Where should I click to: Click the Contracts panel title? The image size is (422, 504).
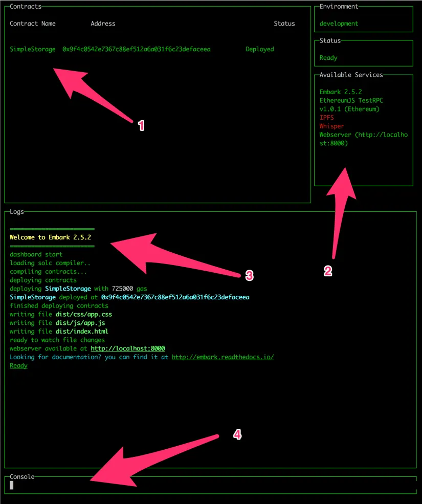pos(26,7)
